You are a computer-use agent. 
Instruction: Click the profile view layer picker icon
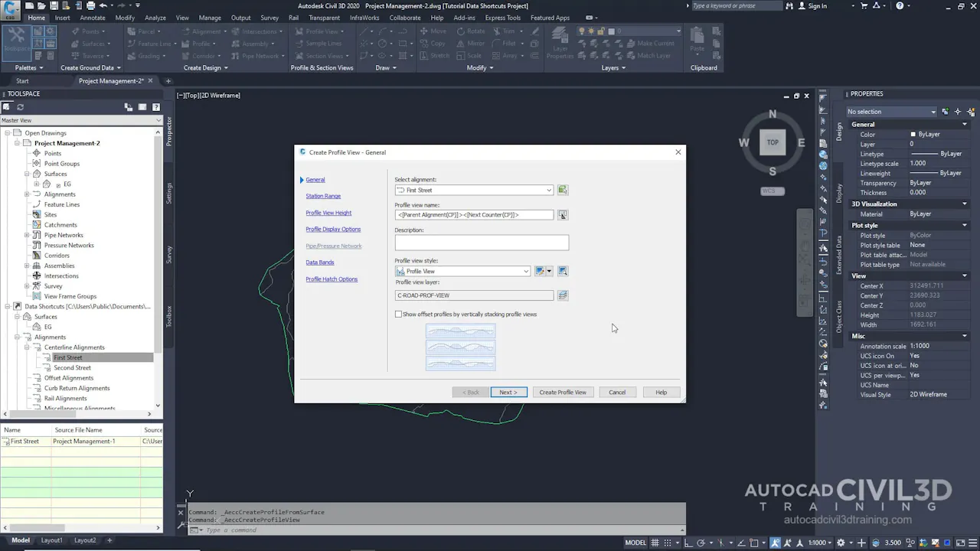[563, 295]
